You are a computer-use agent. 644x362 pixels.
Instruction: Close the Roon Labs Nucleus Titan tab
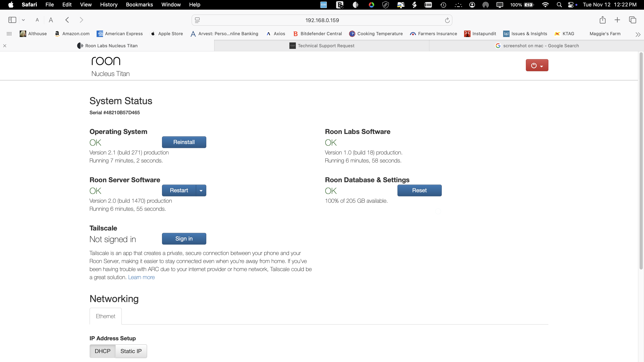click(x=5, y=46)
